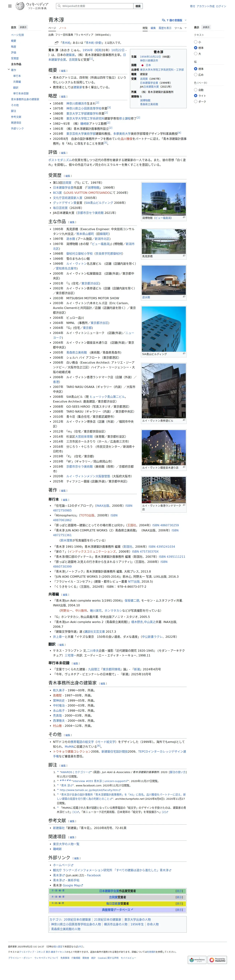This screenshot has width=235, height=980.
Task: Click enlarge icon beside ルイ・ヴィトン表参道ビル caption
Action: [x=184, y=420]
